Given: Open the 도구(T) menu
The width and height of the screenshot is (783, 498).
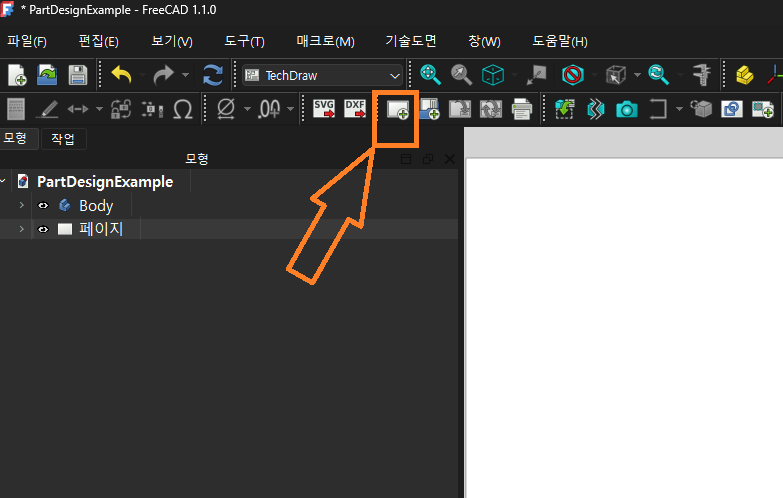Looking at the screenshot, I should click(x=244, y=41).
